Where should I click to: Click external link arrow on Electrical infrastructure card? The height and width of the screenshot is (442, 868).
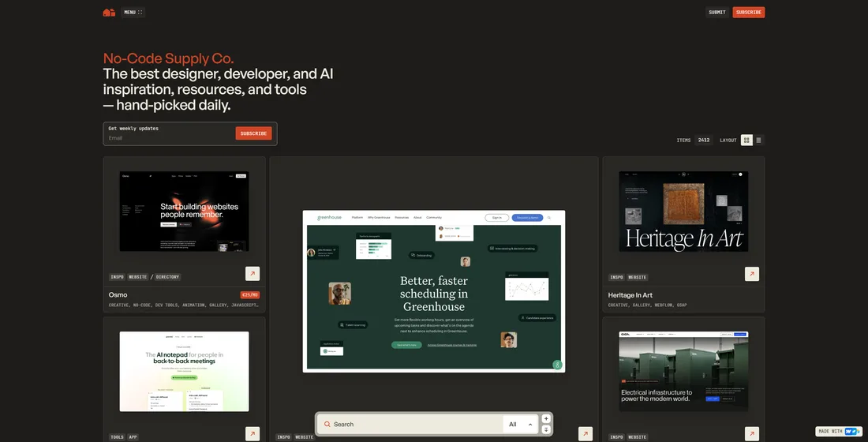(x=752, y=434)
